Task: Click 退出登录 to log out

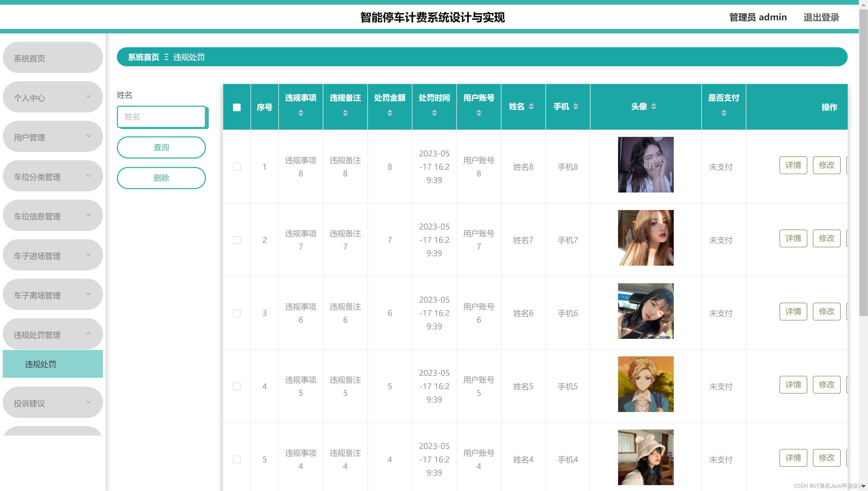Action: [x=821, y=17]
